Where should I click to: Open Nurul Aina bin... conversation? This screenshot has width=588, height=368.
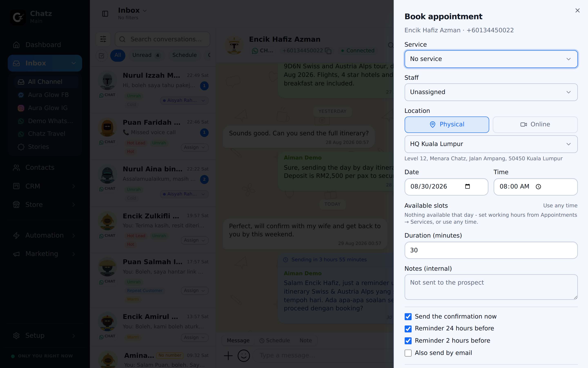[x=153, y=184]
